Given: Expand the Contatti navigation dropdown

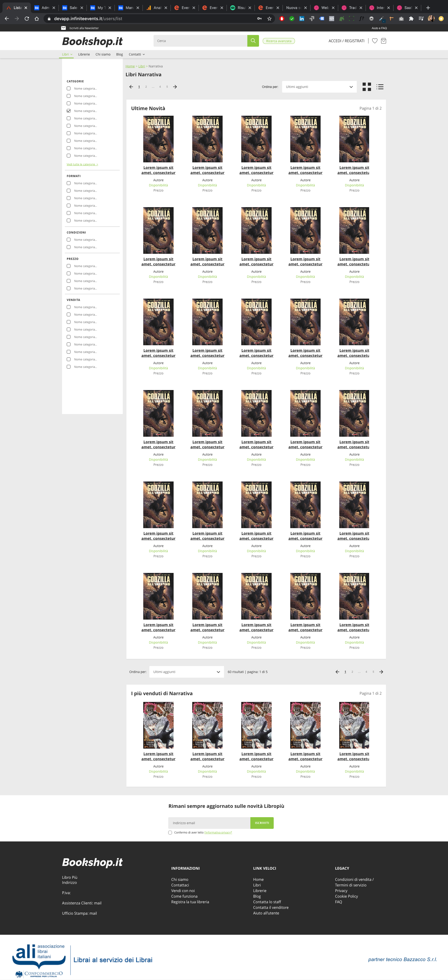Looking at the screenshot, I should (x=137, y=54).
